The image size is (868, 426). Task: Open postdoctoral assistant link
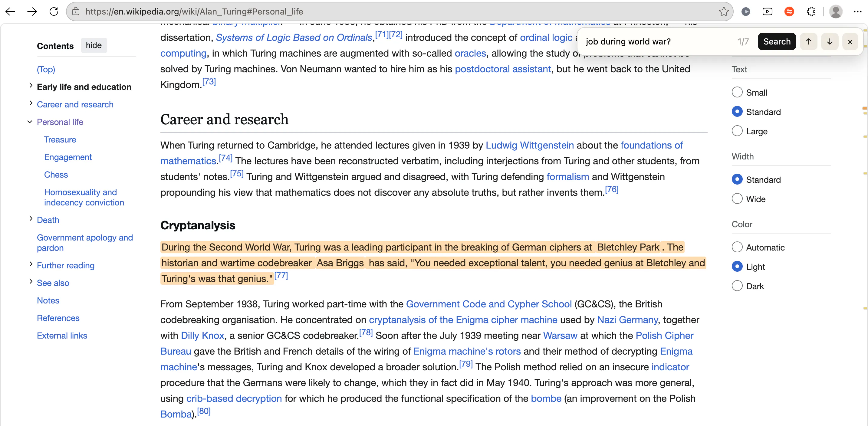tap(503, 69)
